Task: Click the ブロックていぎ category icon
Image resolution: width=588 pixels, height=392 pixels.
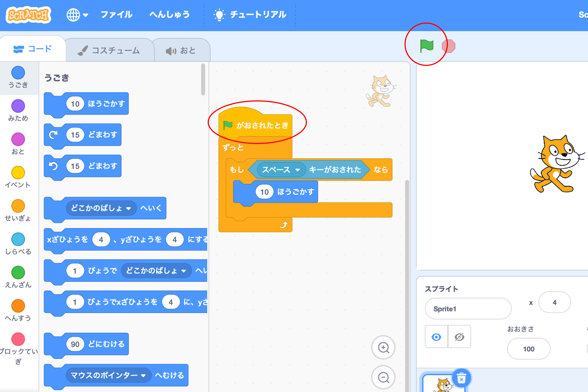Action: [18, 340]
